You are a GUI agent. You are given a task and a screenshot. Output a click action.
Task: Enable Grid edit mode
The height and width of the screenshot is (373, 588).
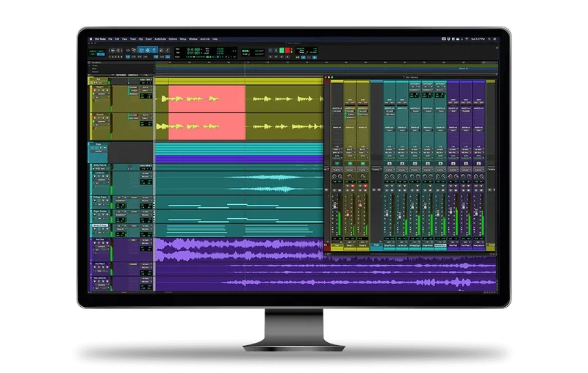pyautogui.click(x=101, y=54)
